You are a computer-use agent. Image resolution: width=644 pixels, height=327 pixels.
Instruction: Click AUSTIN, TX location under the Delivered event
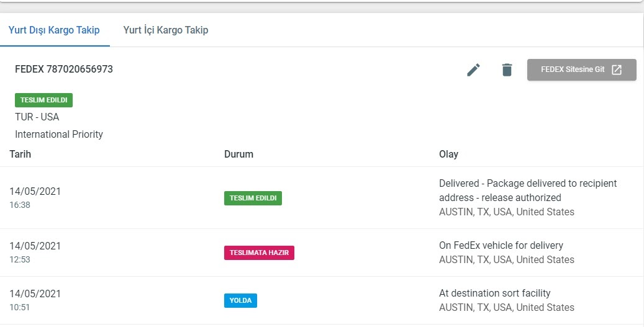point(506,212)
